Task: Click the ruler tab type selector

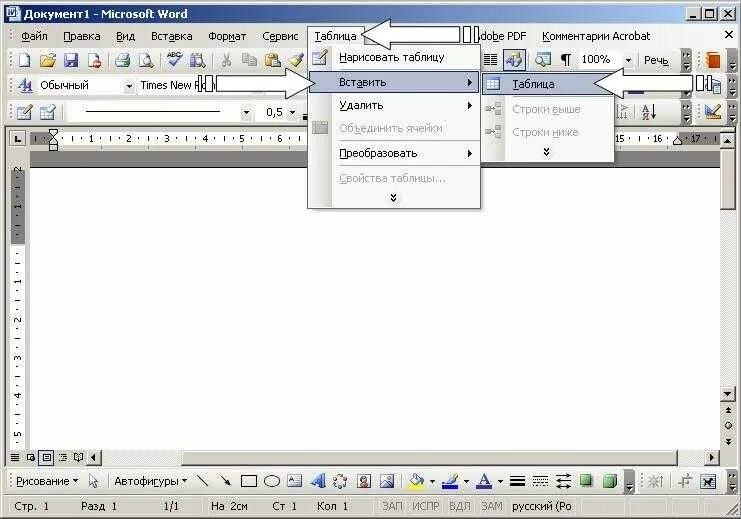Action: click(17, 138)
